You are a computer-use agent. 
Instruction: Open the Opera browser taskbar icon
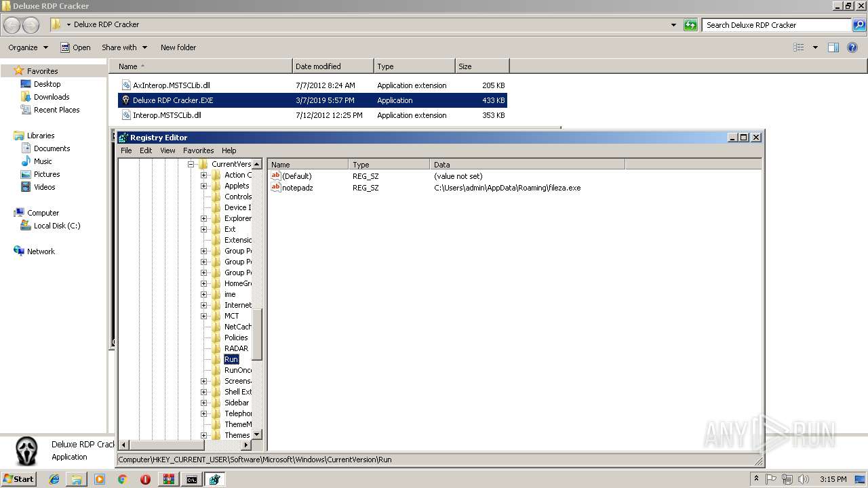(x=145, y=479)
